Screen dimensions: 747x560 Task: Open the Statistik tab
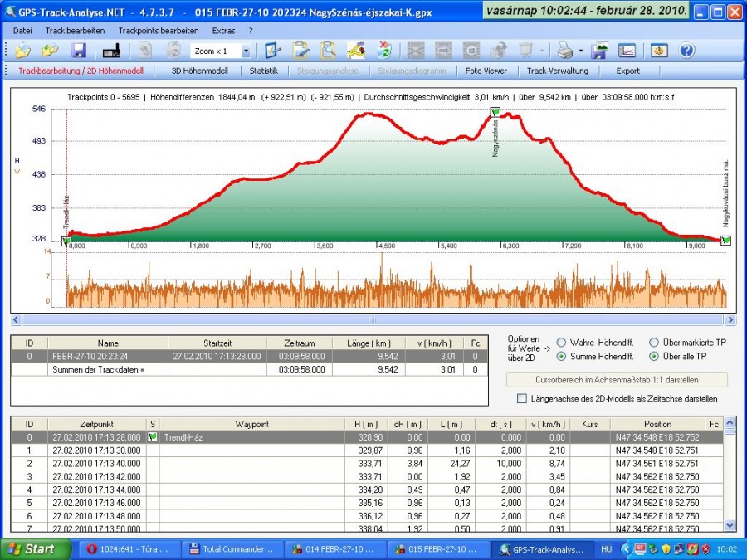264,71
